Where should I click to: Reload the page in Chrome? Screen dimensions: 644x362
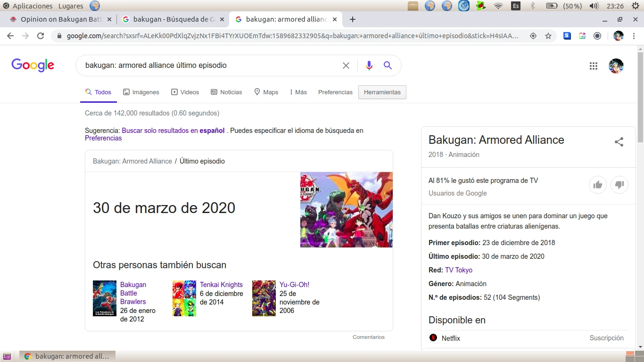(41, 35)
